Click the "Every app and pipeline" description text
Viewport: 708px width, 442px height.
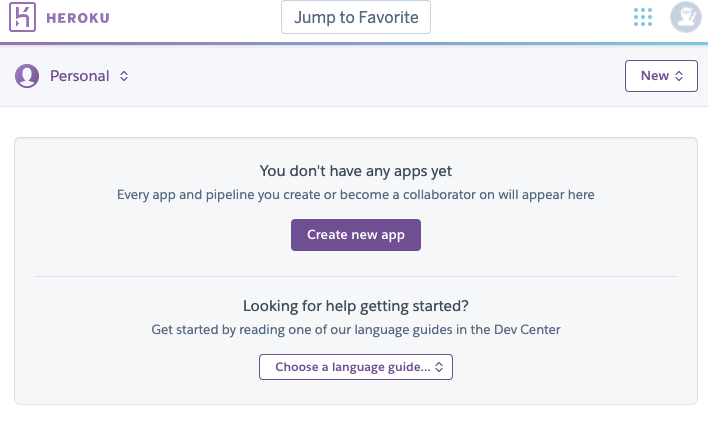click(x=356, y=194)
